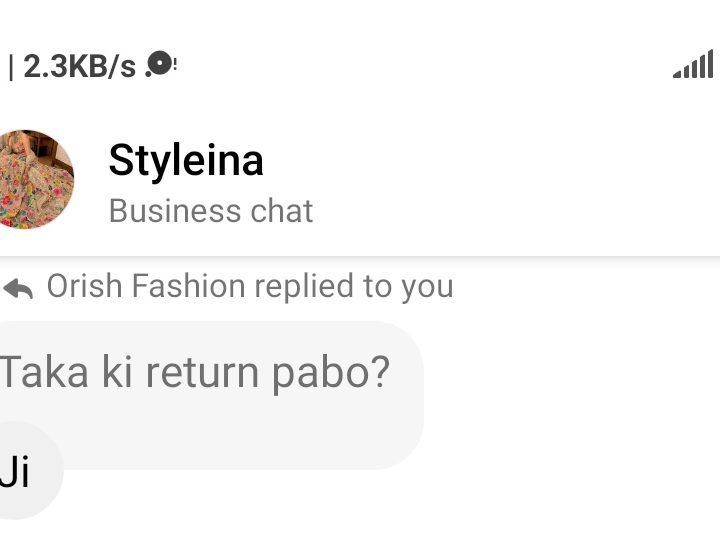Screen dimensions: 720x542
Task: Click the signal strength bars icon
Action: click(x=694, y=66)
